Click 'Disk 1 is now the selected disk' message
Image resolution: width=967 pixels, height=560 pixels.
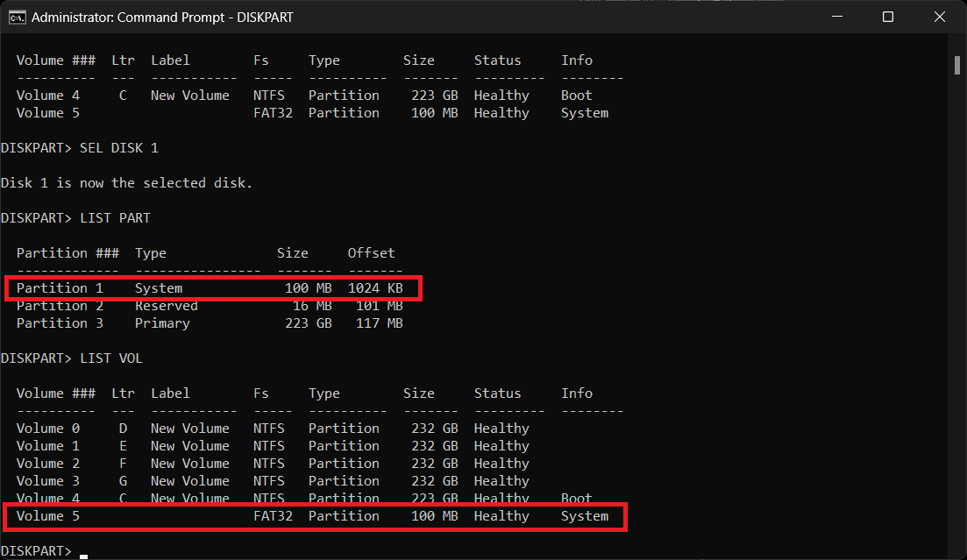(x=126, y=183)
